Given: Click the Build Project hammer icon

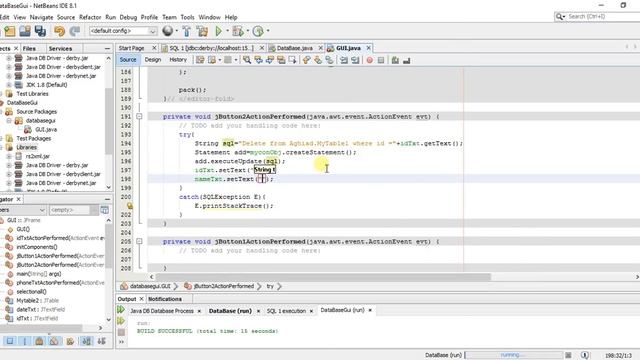Looking at the screenshot, I should (x=187, y=31).
